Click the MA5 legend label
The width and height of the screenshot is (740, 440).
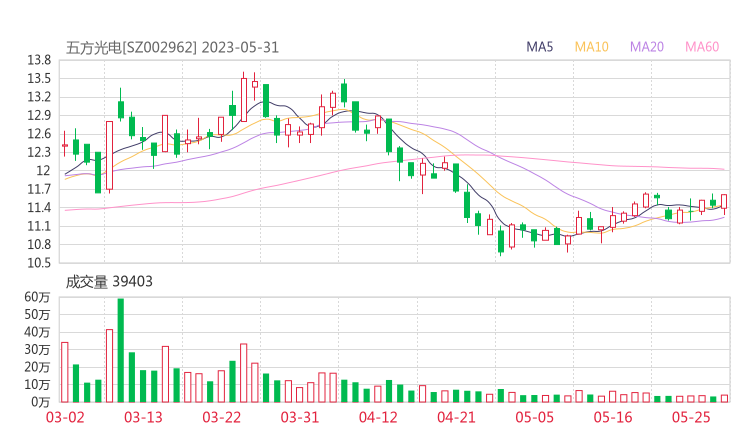tap(539, 47)
